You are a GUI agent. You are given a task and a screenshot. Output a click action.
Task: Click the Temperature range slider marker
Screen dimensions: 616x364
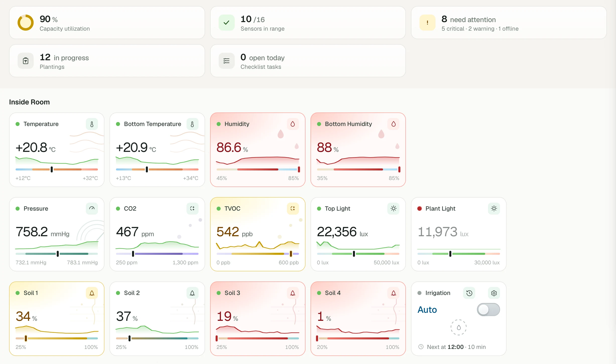[x=52, y=169]
